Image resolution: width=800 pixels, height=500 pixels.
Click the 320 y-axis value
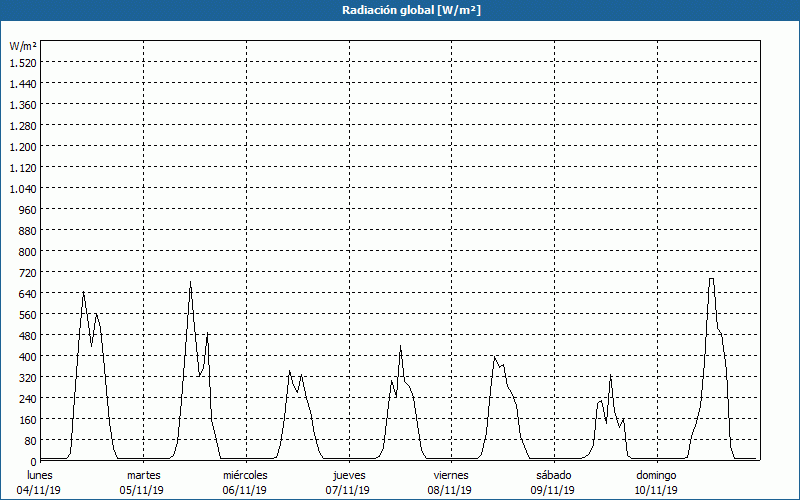click(x=29, y=378)
